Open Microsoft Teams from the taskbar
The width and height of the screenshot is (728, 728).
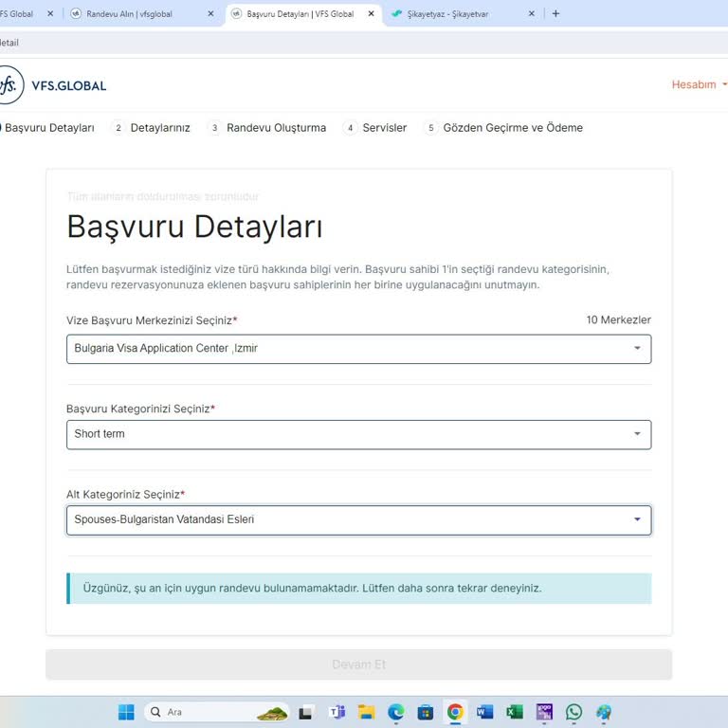(x=337, y=712)
